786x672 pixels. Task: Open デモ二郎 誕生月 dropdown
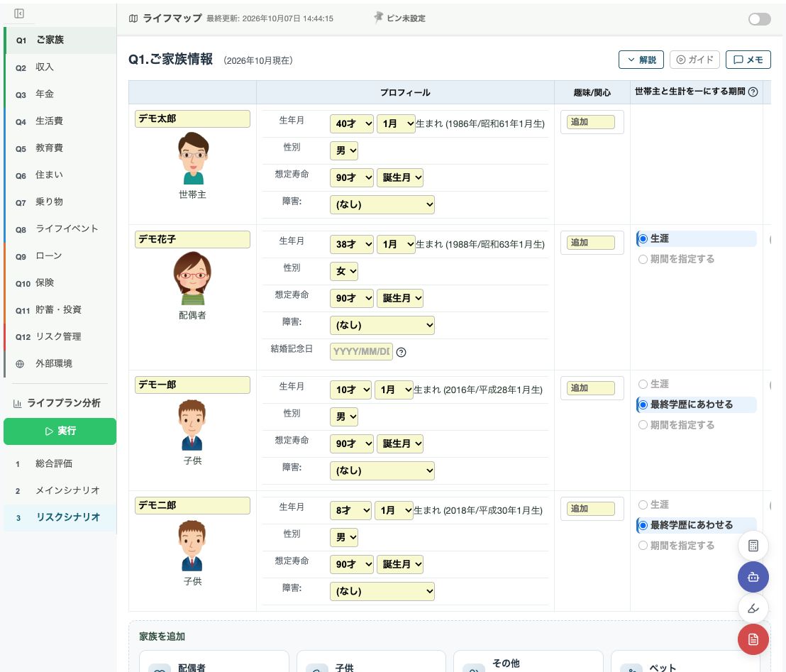coord(399,565)
